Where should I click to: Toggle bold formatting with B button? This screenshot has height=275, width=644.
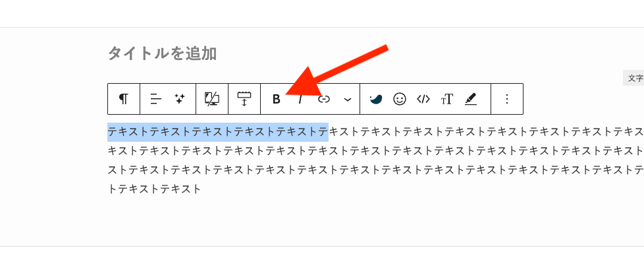coord(277,99)
